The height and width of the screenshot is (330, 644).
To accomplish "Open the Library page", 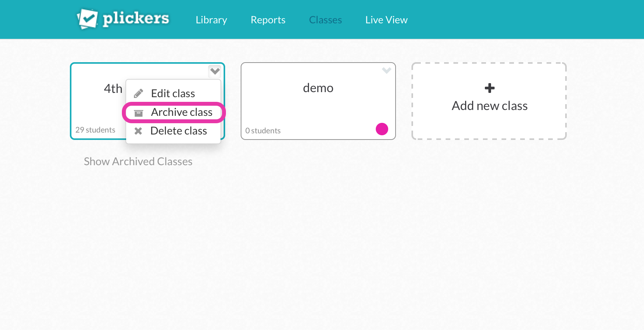I will (211, 20).
